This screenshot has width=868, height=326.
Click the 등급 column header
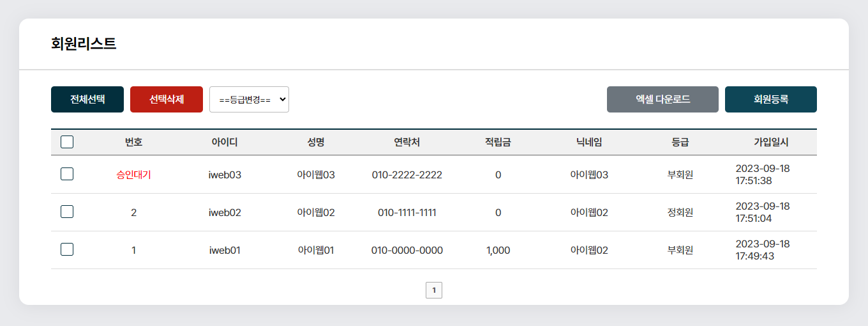(680, 142)
